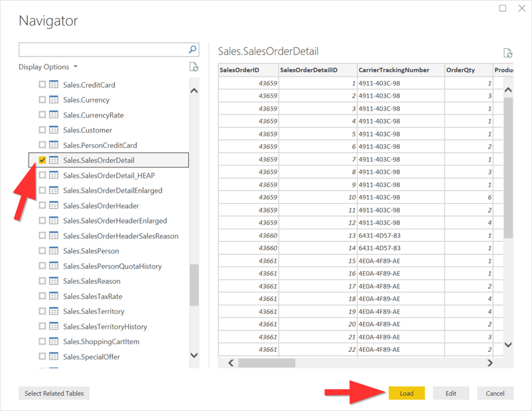Image resolution: width=532 pixels, height=411 pixels.
Task: Uncheck the Sales.SalesOrderDetail checkbox
Action: click(x=42, y=160)
